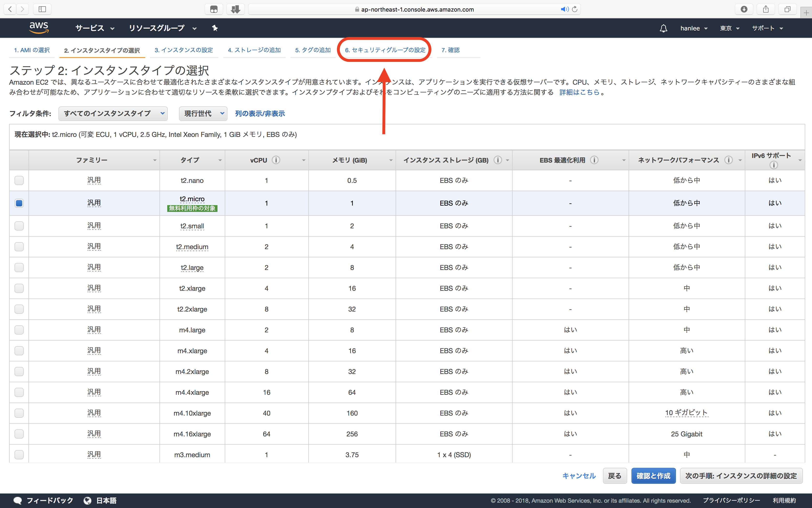
Task: Click the キャンセル link
Action: tap(579, 476)
